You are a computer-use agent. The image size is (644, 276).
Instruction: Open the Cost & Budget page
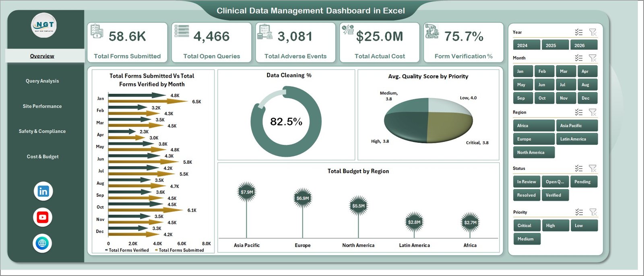[43, 157]
